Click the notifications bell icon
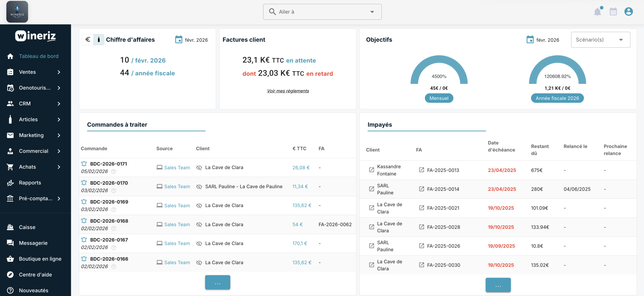This screenshot has height=296, width=644. click(x=597, y=12)
